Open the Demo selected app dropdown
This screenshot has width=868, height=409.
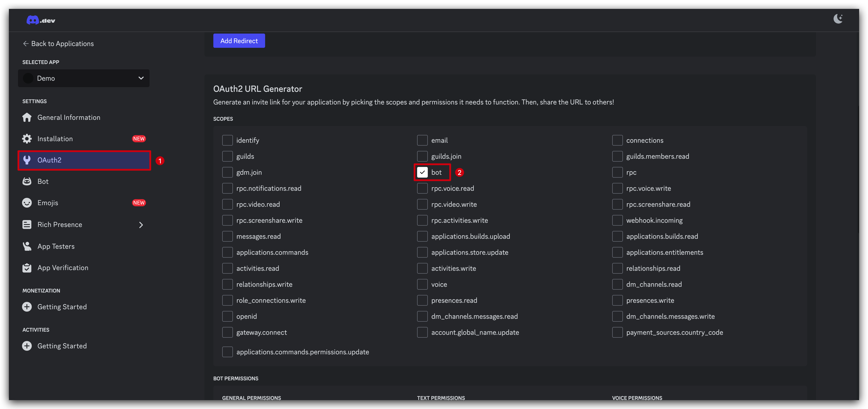(x=84, y=78)
